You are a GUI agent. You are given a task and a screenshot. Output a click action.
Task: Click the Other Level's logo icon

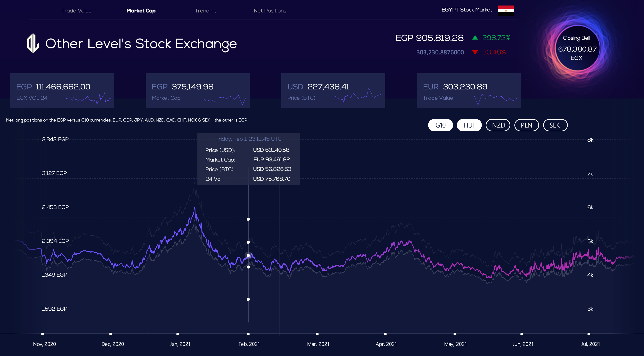pos(33,44)
